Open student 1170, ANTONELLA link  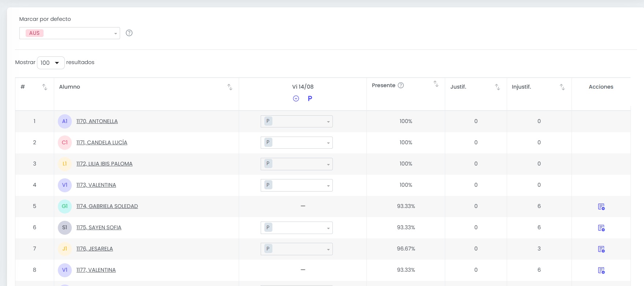97,121
